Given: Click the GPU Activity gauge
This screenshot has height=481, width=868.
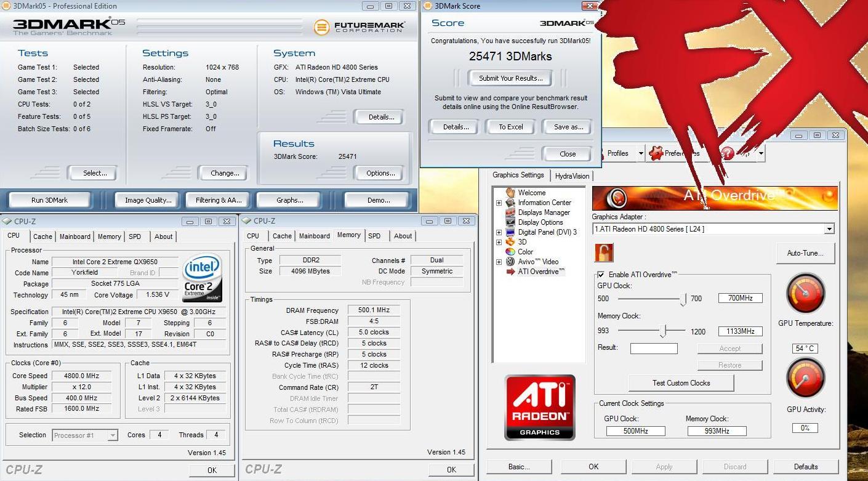Looking at the screenshot, I should tap(806, 379).
